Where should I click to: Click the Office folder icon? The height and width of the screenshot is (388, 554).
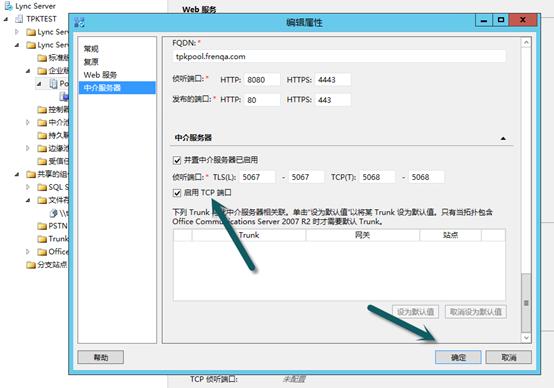tap(42, 252)
